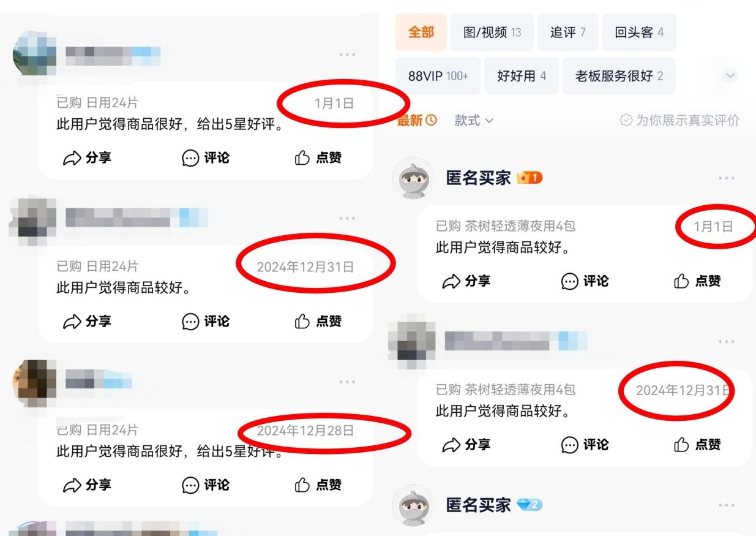The image size is (756, 536).
Task: Filter reviews by 图/视频
Action: 492,32
